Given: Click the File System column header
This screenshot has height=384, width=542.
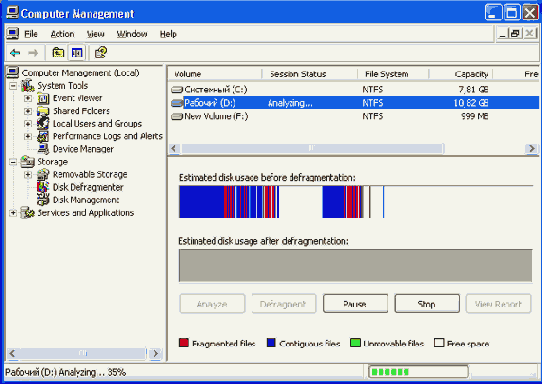Looking at the screenshot, I should pyautogui.click(x=393, y=74).
